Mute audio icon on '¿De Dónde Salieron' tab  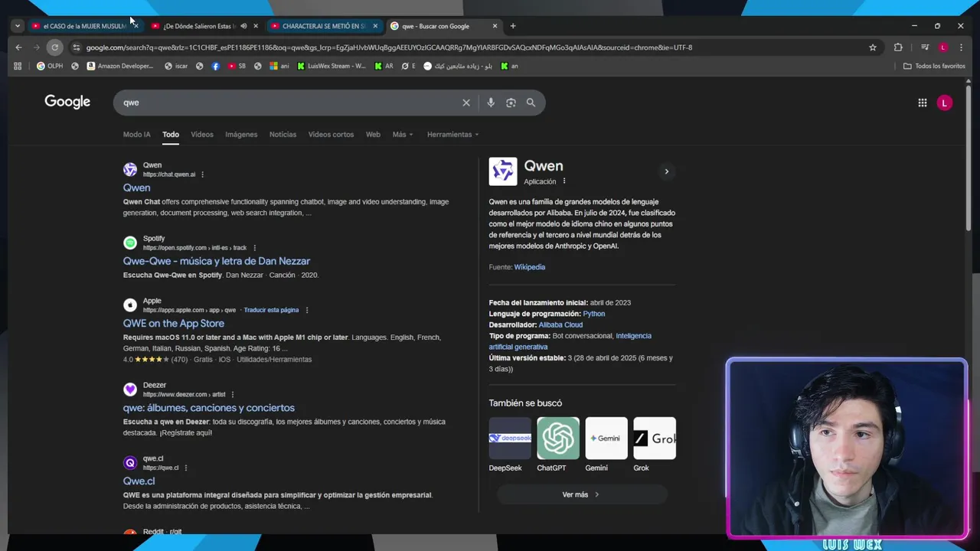(x=243, y=26)
